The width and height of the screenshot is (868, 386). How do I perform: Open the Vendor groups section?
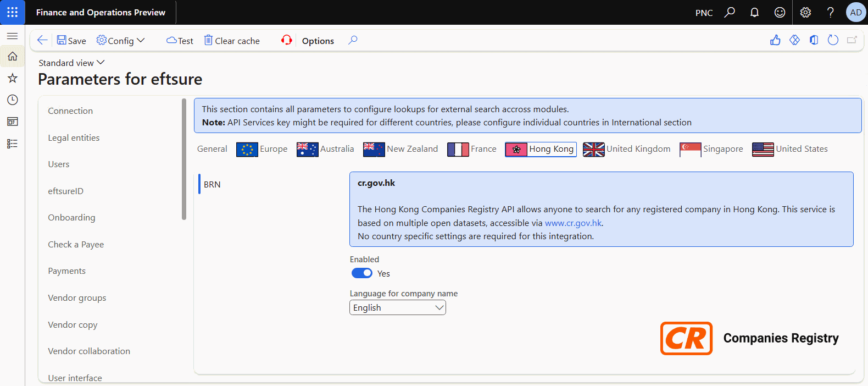pos(77,297)
